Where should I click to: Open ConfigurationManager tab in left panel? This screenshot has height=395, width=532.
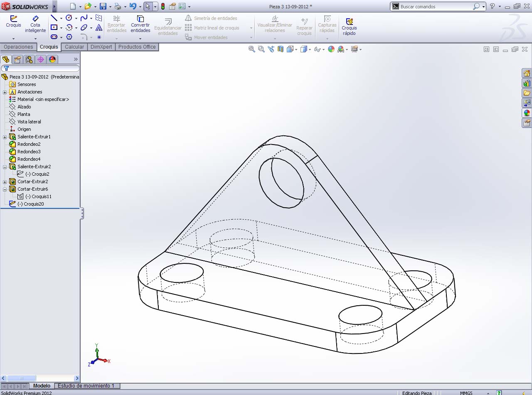[29, 59]
